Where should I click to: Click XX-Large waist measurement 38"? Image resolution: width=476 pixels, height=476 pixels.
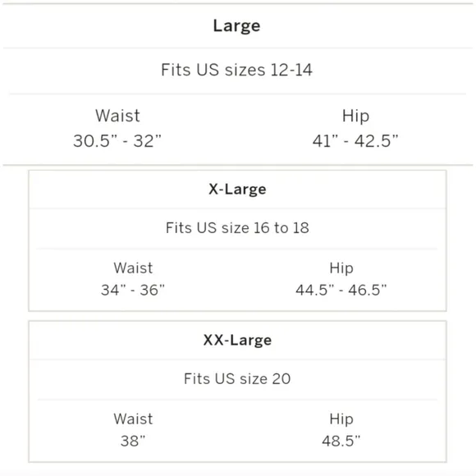133,441
